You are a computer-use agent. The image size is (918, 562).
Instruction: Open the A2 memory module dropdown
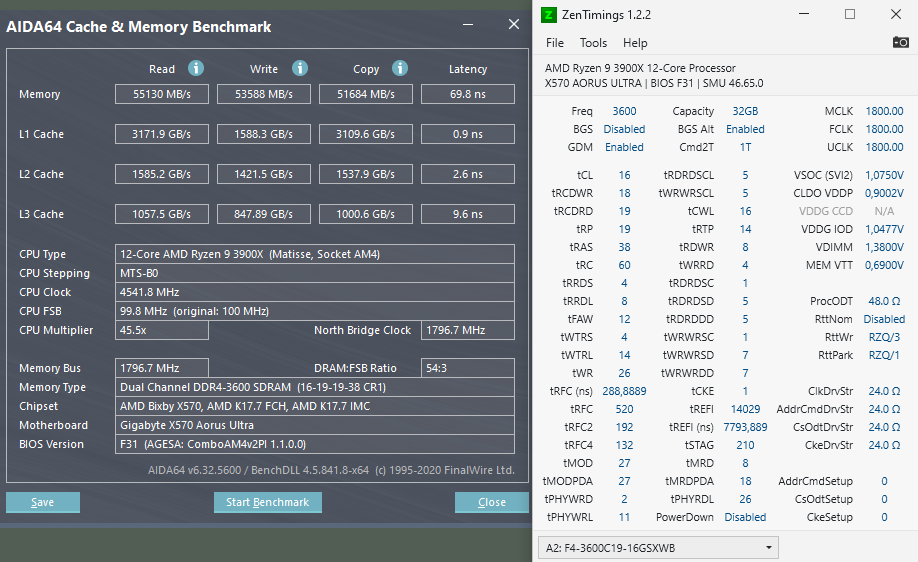tap(658, 548)
